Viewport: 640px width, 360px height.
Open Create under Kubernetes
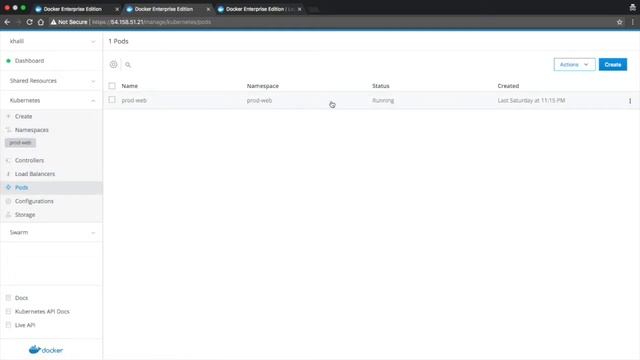pyautogui.click(x=23, y=116)
